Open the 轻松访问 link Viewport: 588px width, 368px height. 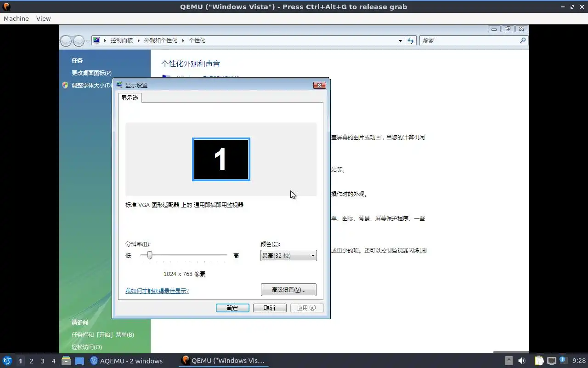[87, 347]
